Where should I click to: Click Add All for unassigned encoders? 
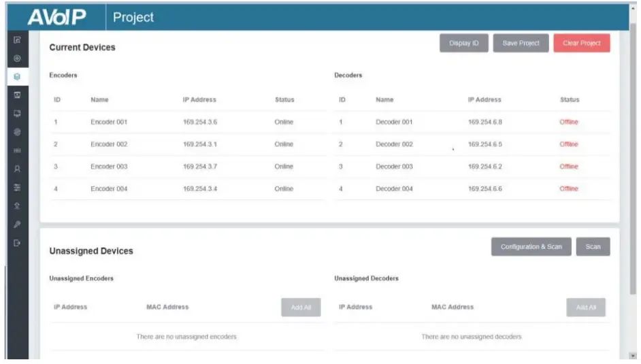[x=301, y=308]
